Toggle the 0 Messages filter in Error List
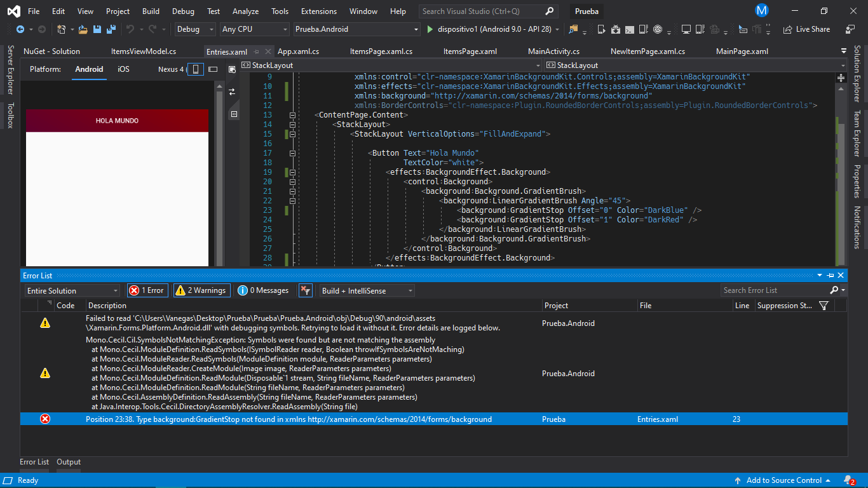The image size is (868, 488). point(263,290)
